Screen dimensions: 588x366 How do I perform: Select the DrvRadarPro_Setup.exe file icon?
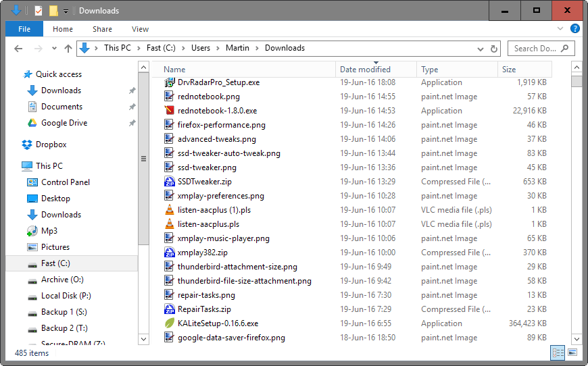(170, 82)
